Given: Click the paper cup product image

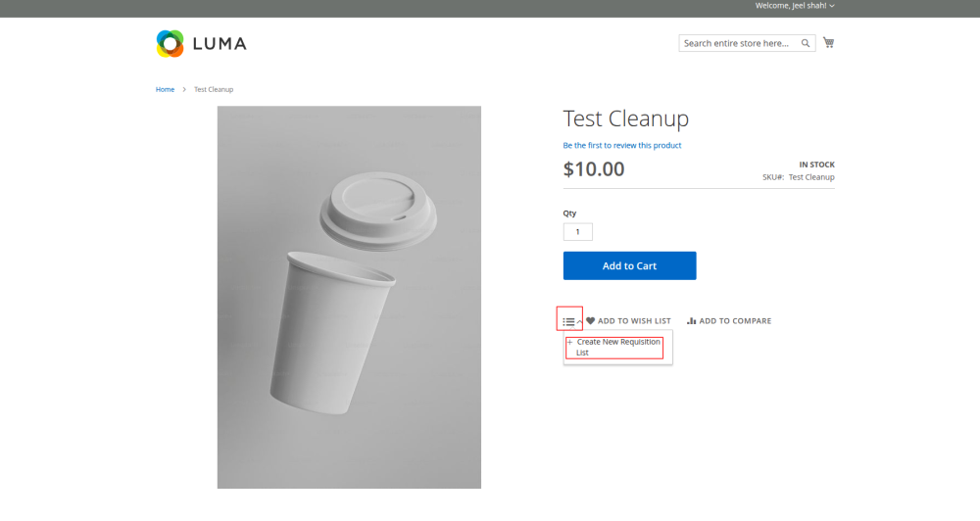Looking at the screenshot, I should pyautogui.click(x=349, y=297).
